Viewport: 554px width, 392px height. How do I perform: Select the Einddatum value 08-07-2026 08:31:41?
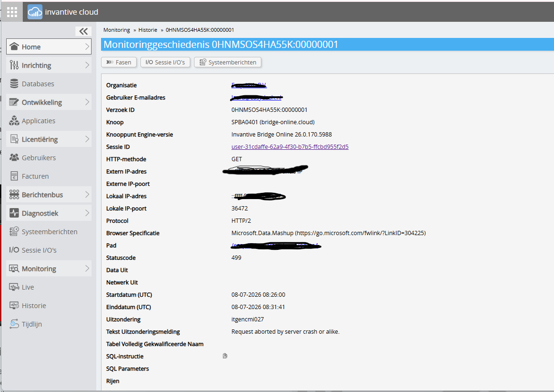pos(259,307)
